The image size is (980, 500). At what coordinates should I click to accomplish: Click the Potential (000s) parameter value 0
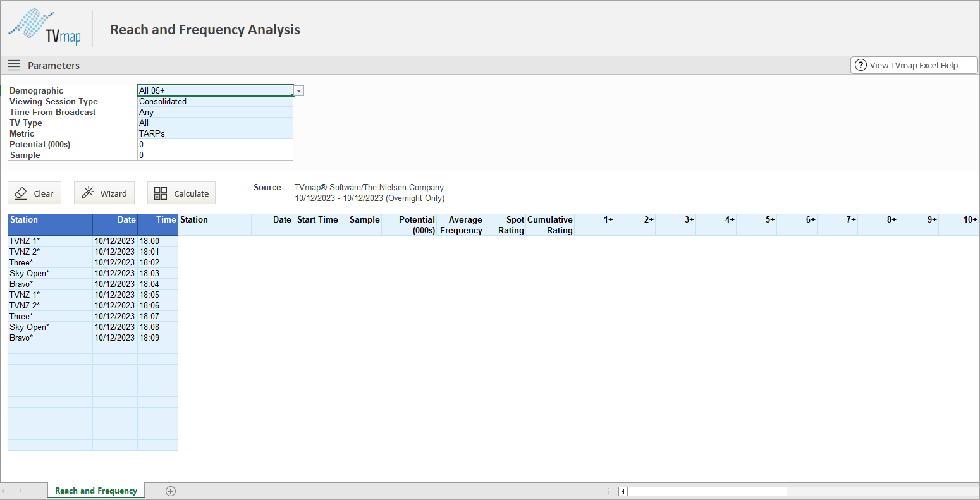pyautogui.click(x=215, y=144)
